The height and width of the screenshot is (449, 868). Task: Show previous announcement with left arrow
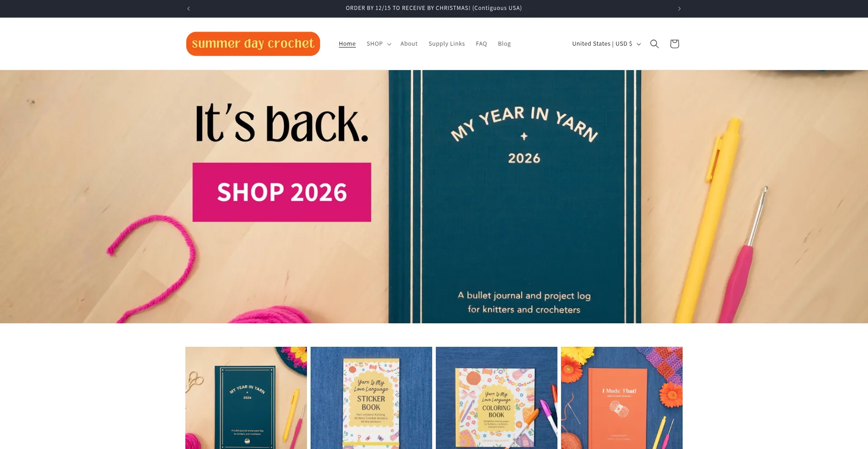[x=189, y=9]
